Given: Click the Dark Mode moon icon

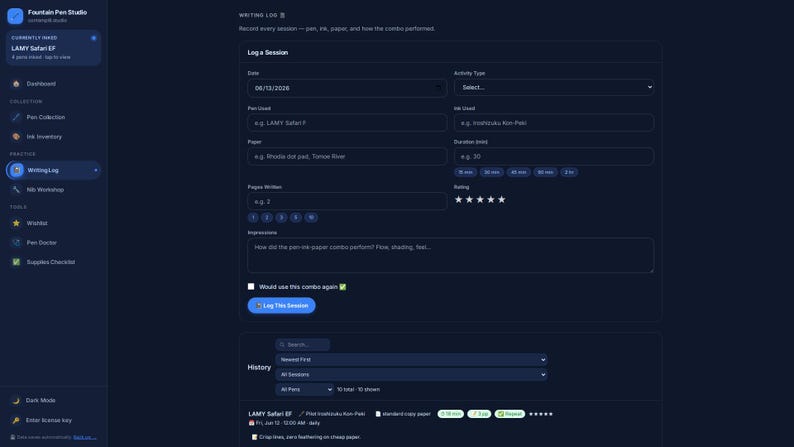Looking at the screenshot, I should [16, 400].
